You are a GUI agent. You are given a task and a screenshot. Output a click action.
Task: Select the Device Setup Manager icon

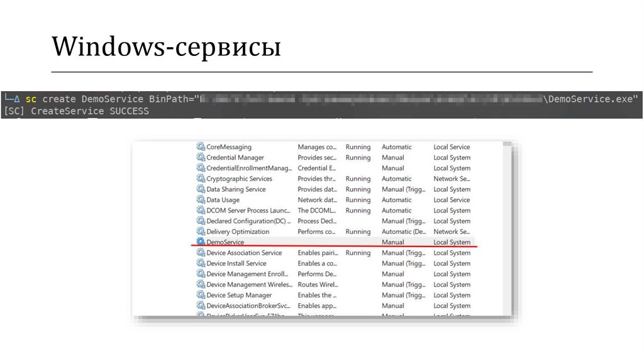201,296
